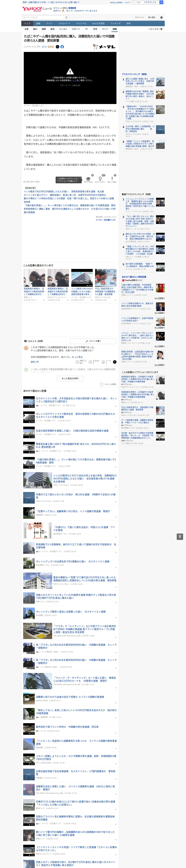Viewport: 186px width, 868px height.
Task: Open article 「ハイエース」窃盗団から盗難車両引き取ったか
Action: coord(76,742)
